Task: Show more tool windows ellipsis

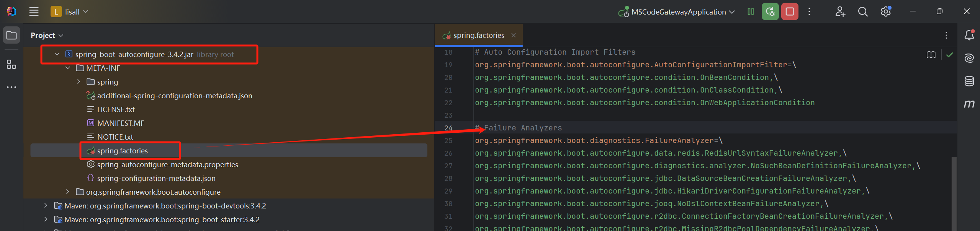Action: click(x=11, y=87)
